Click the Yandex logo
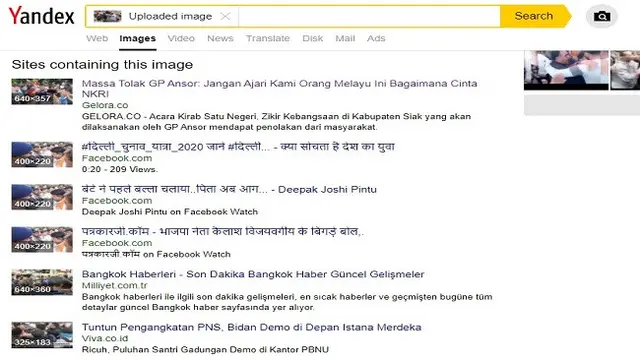The height and width of the screenshot is (360, 640). click(42, 16)
